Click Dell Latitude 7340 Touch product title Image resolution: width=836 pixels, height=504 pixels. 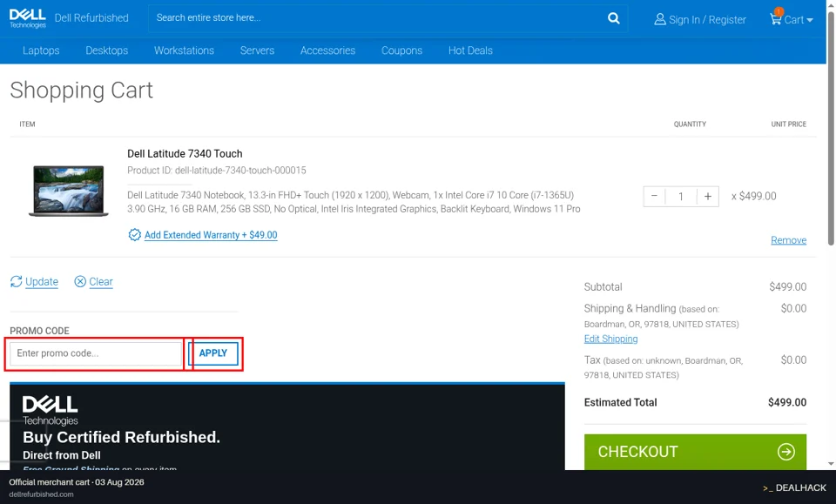point(185,153)
